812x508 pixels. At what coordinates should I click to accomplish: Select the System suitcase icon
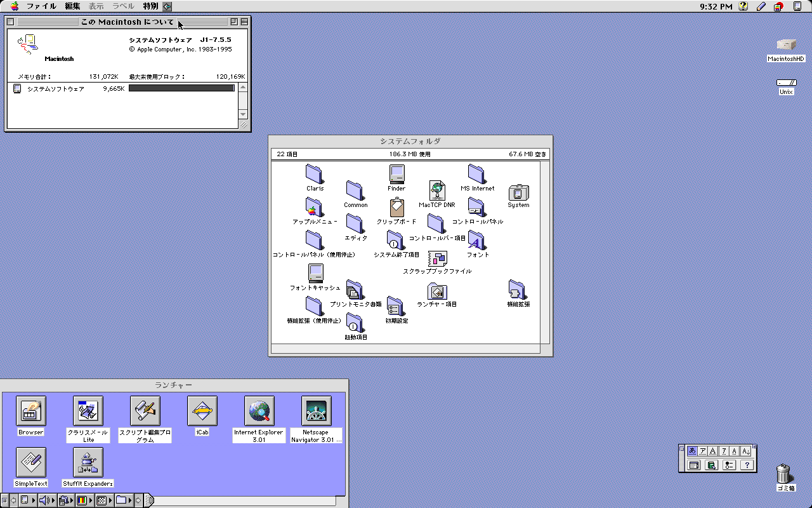[x=518, y=192]
